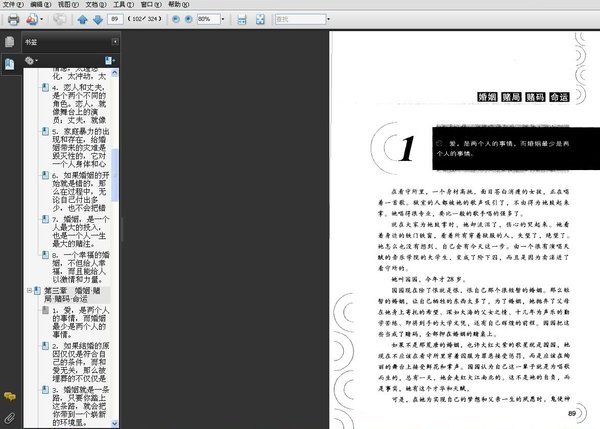Open the 文件 menu
Screen dimensions: 600x429
point(13,4)
